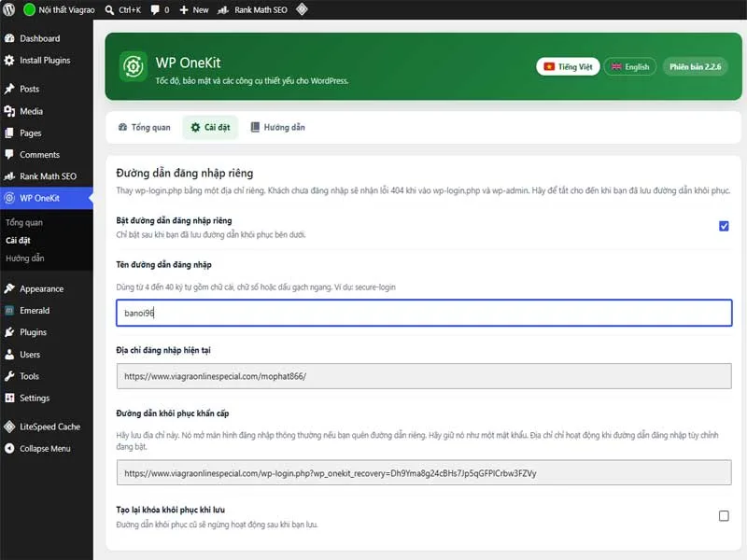Select Cài đặt submenu in sidebar
This screenshot has height=560, width=747.
(x=18, y=240)
